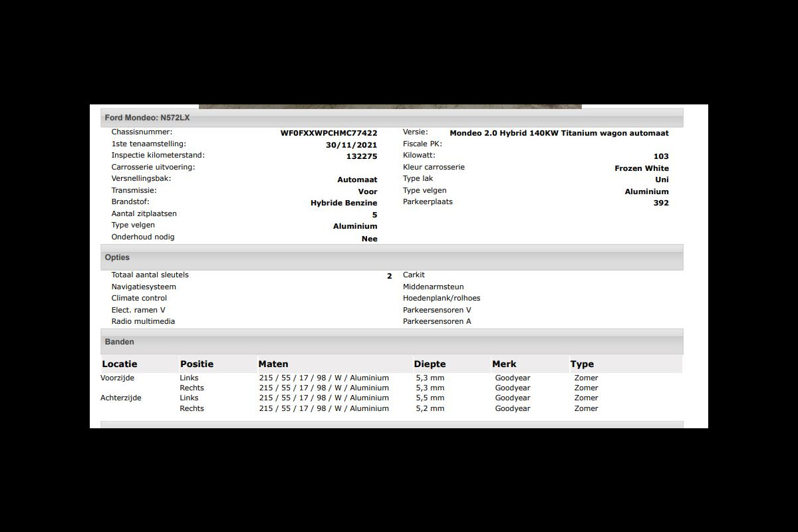Click the Frozen White body colour value
Viewport: 798px width, 532px height.
[641, 168]
